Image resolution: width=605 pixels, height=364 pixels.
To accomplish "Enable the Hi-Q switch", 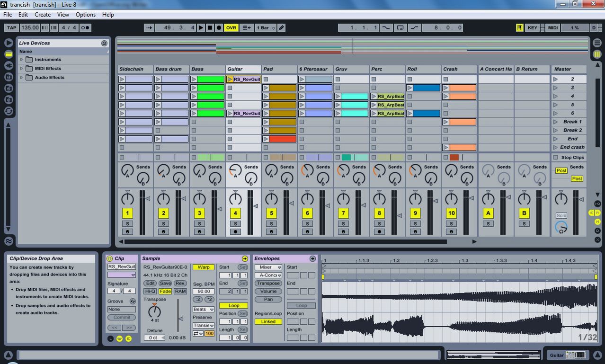I will (150, 291).
